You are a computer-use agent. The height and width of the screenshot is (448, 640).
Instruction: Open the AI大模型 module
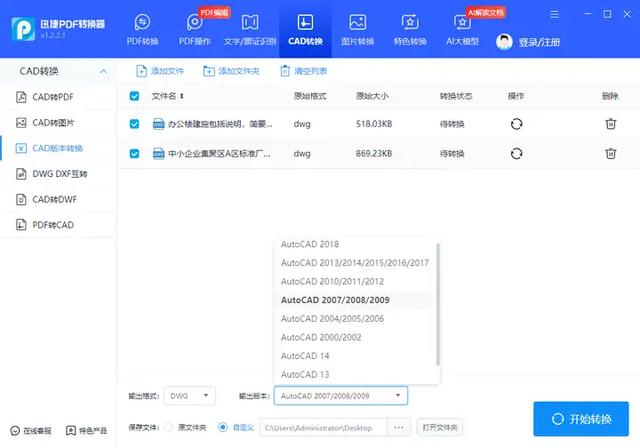tap(462, 29)
